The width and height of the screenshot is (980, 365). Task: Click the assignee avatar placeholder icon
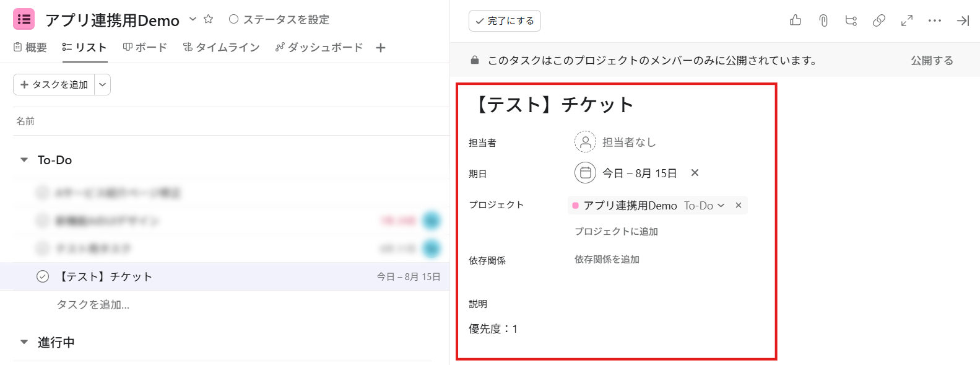click(x=585, y=142)
